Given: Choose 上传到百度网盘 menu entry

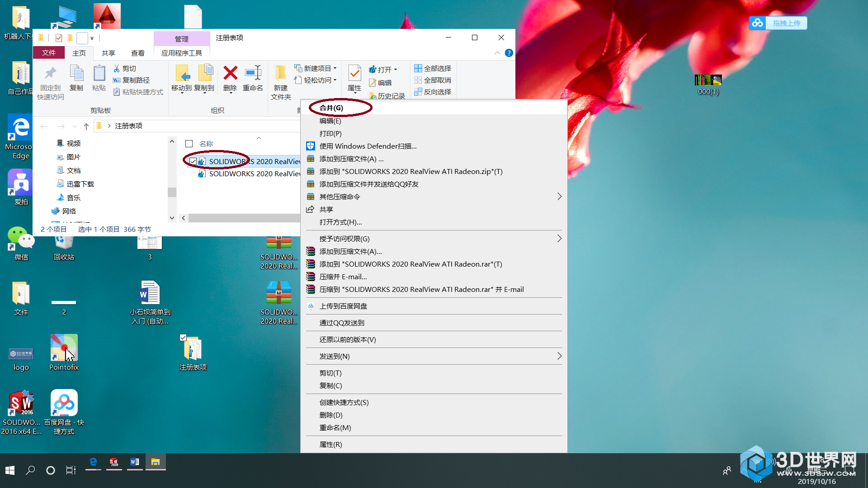Looking at the screenshot, I should pos(434,306).
